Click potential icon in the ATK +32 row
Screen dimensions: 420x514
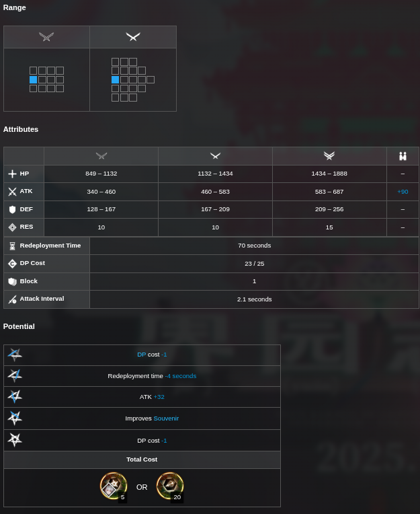point(15,397)
